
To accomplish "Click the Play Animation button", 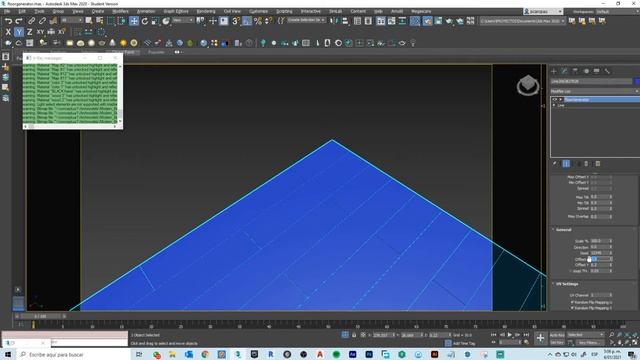I will tap(510, 335).
